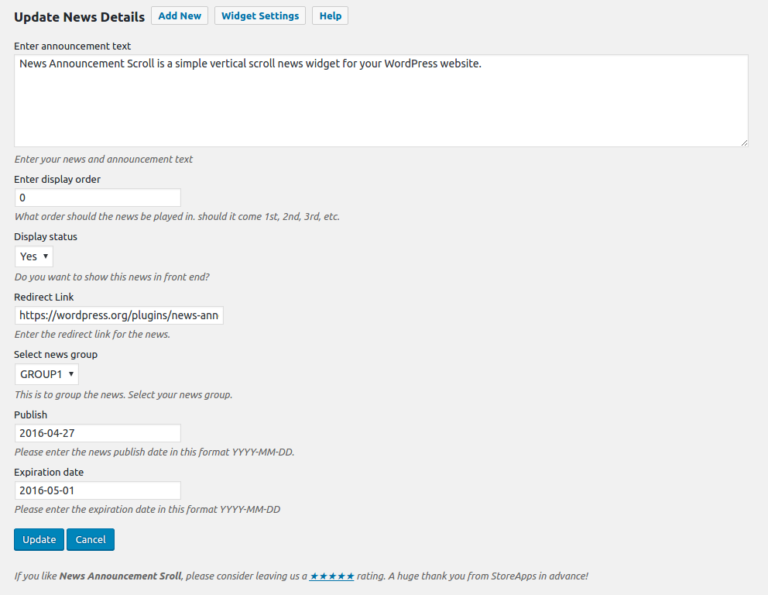Click inside the announcement text area

[380, 100]
